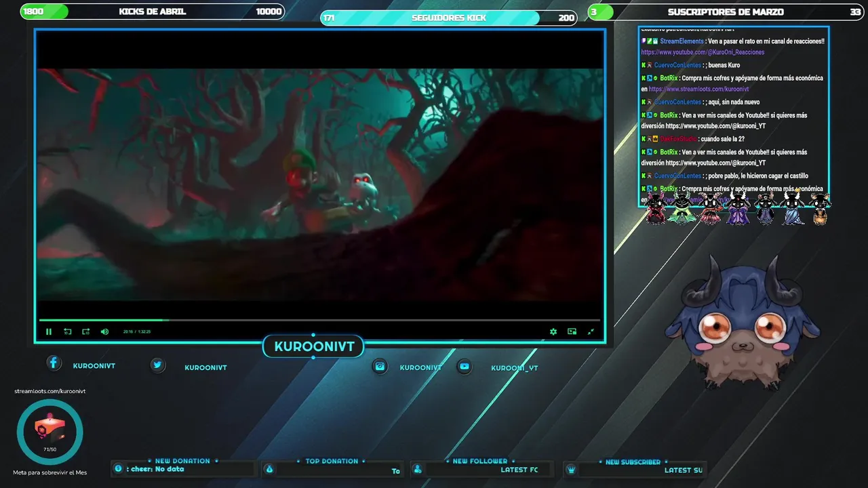Mute the video player volume
The width and height of the screenshot is (868, 488).
[x=104, y=331]
